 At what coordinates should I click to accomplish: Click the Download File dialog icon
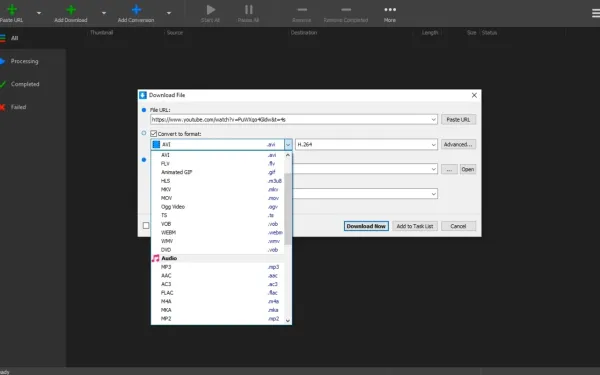143,95
